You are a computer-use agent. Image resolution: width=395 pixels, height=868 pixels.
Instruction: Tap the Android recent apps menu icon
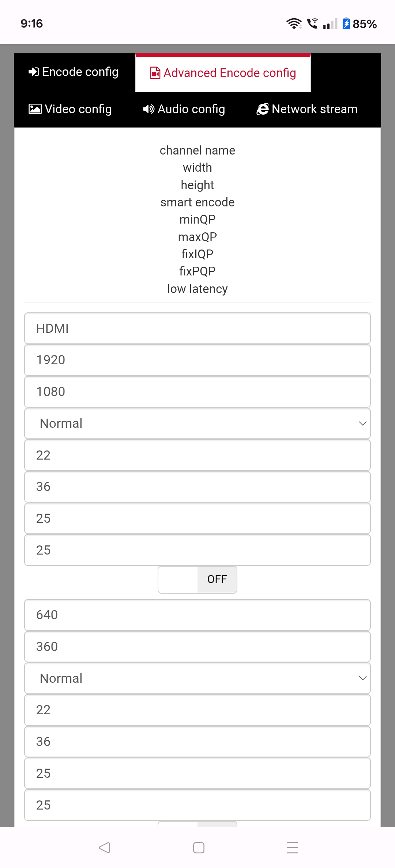coord(292,848)
